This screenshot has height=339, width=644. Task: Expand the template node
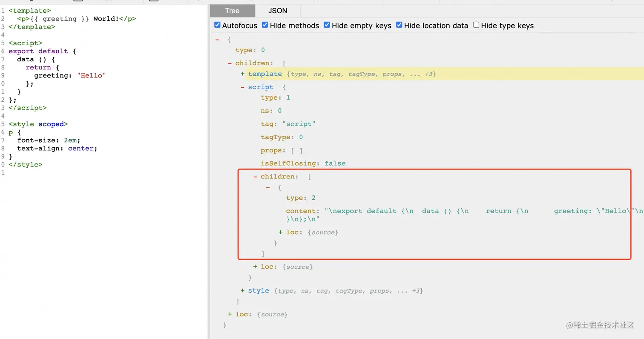click(x=243, y=74)
